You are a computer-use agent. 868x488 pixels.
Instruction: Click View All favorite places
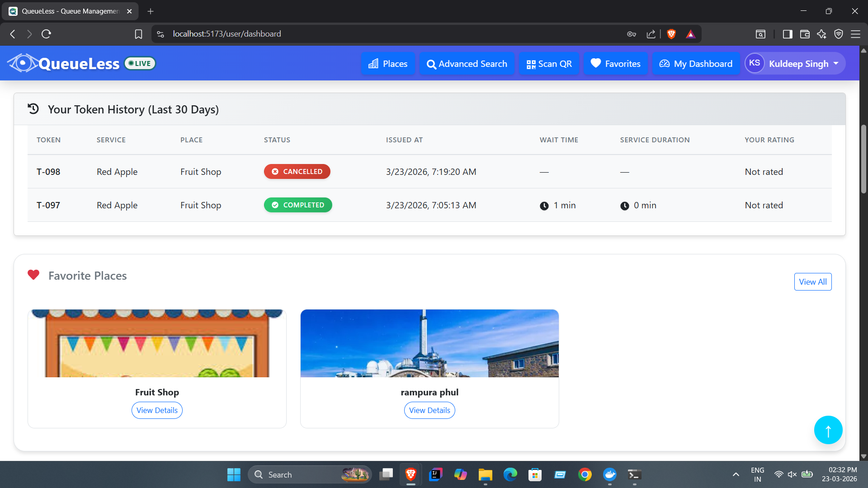coord(813,282)
